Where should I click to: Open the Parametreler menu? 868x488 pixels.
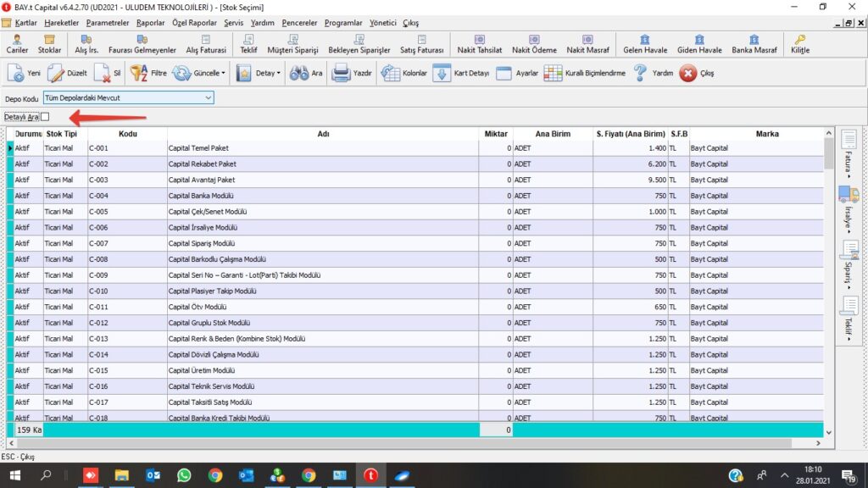(x=106, y=23)
